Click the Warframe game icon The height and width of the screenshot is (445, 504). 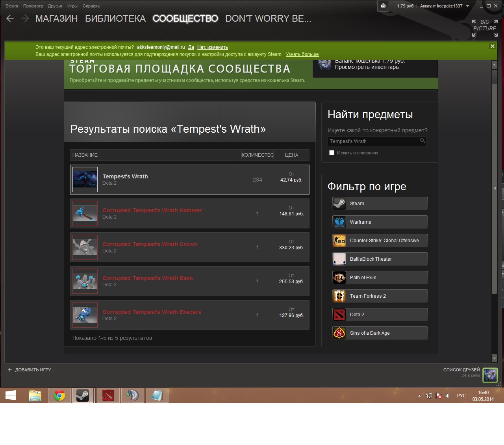tap(339, 222)
